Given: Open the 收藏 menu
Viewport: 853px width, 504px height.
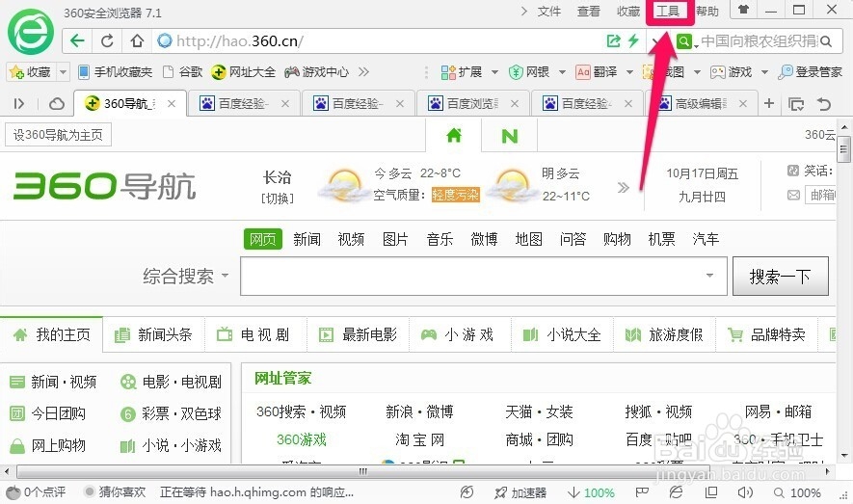Looking at the screenshot, I should coord(627,11).
